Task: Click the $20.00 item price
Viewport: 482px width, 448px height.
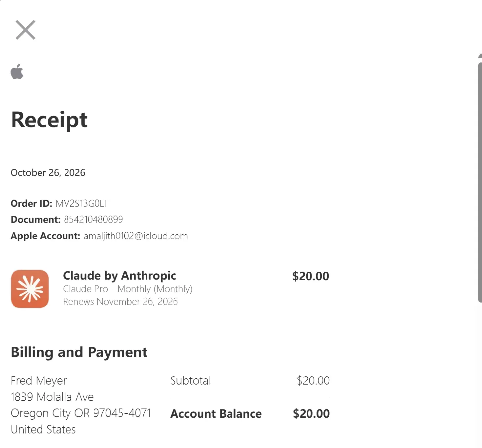Action: [x=310, y=276]
